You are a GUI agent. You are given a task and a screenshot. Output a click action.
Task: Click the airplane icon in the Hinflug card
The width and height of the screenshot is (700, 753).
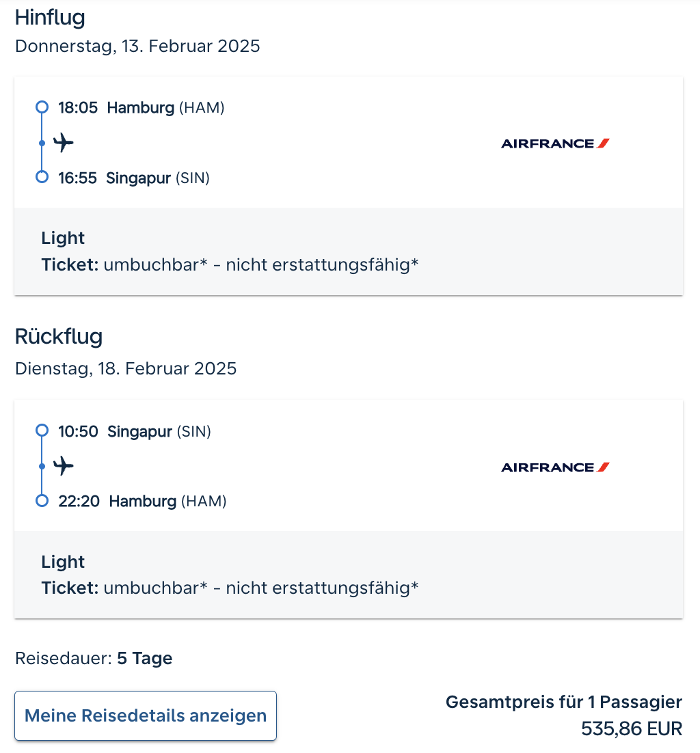(64, 143)
